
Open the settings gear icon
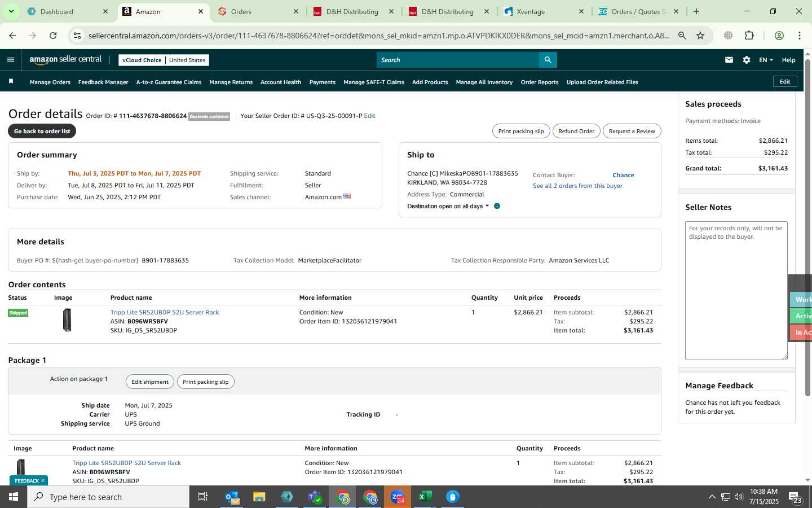747,60
